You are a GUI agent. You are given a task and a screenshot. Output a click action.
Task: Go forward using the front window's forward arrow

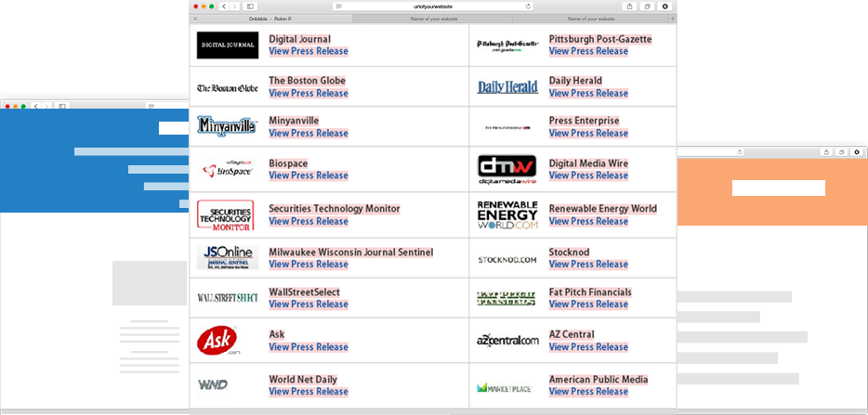tap(235, 6)
